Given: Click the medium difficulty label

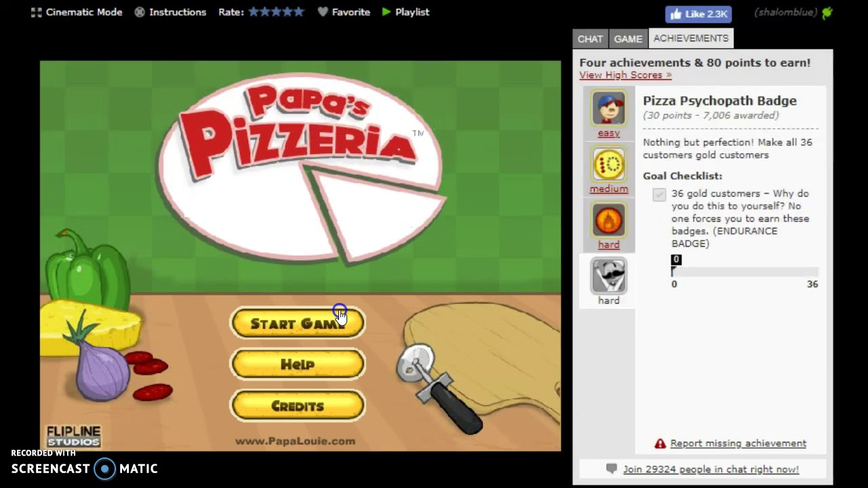Looking at the screenshot, I should (608, 189).
